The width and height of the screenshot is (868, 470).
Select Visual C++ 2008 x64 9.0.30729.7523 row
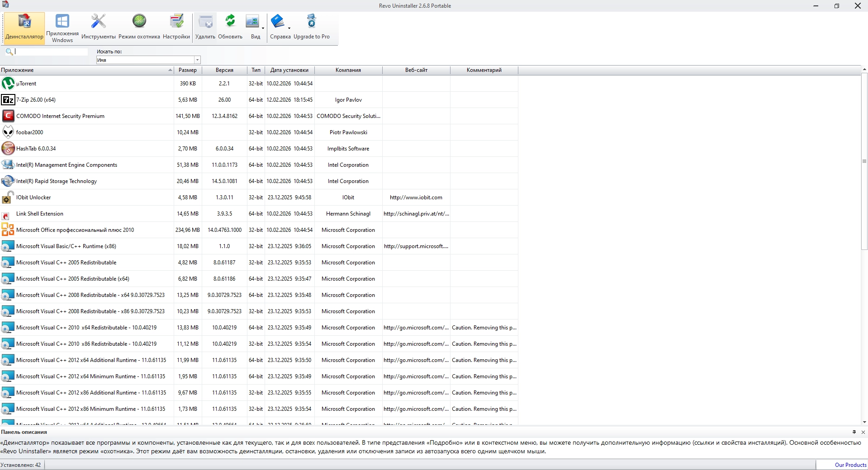[x=259, y=295]
